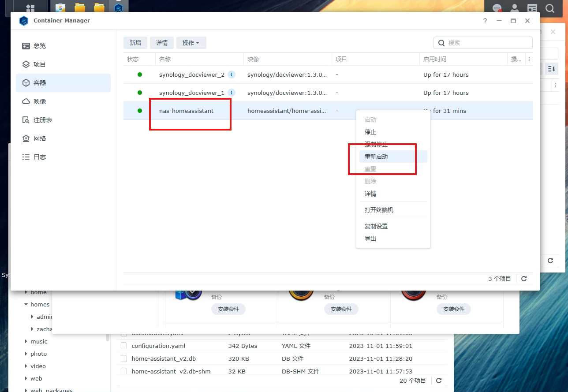
Task: Expand the web folder in File Station tree
Action: click(x=26, y=378)
